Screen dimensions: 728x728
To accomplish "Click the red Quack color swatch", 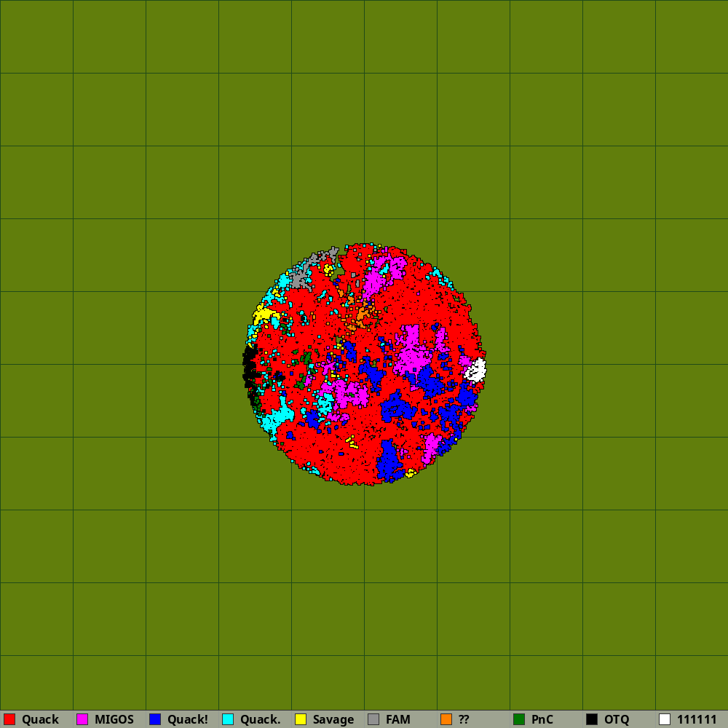I will pos(9,719).
